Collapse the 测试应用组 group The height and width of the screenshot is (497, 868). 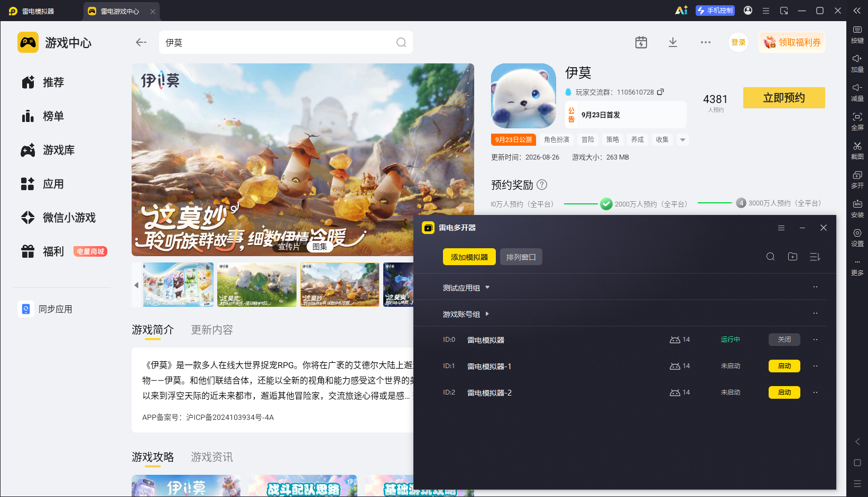pos(466,288)
